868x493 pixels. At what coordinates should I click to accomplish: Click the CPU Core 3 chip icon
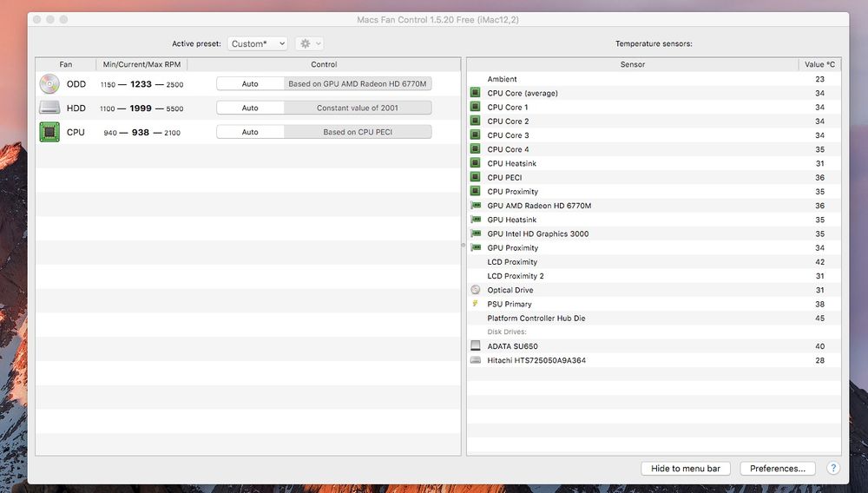(475, 135)
